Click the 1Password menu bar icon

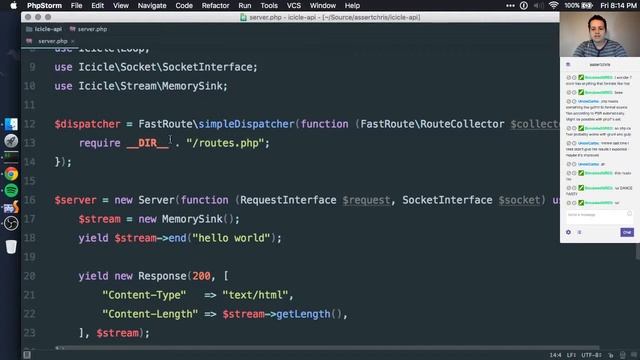[x=524, y=6]
